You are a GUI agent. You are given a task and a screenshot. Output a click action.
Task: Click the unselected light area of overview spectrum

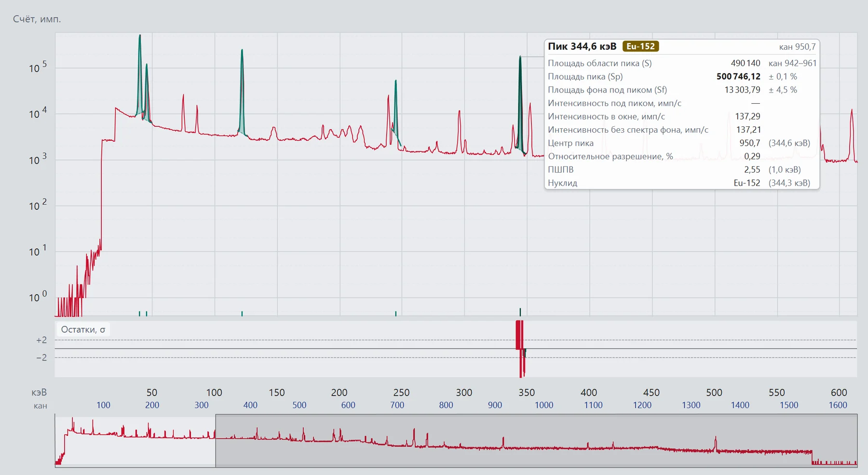[x=135, y=440]
